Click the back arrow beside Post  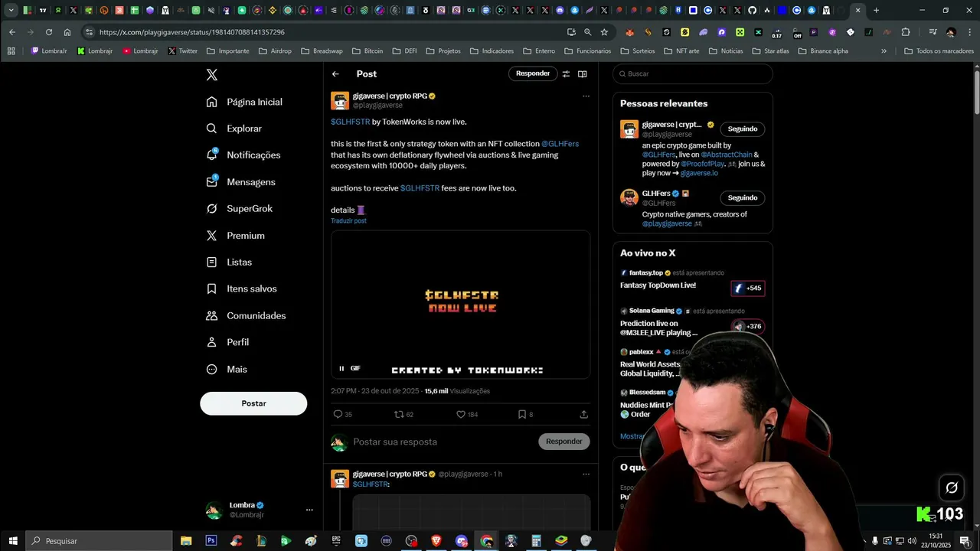335,74
